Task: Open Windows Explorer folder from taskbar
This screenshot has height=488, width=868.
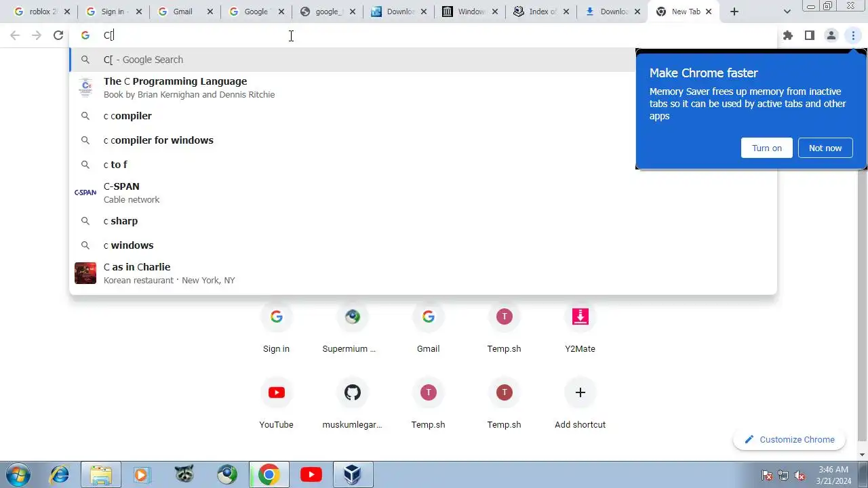Action: tap(101, 474)
